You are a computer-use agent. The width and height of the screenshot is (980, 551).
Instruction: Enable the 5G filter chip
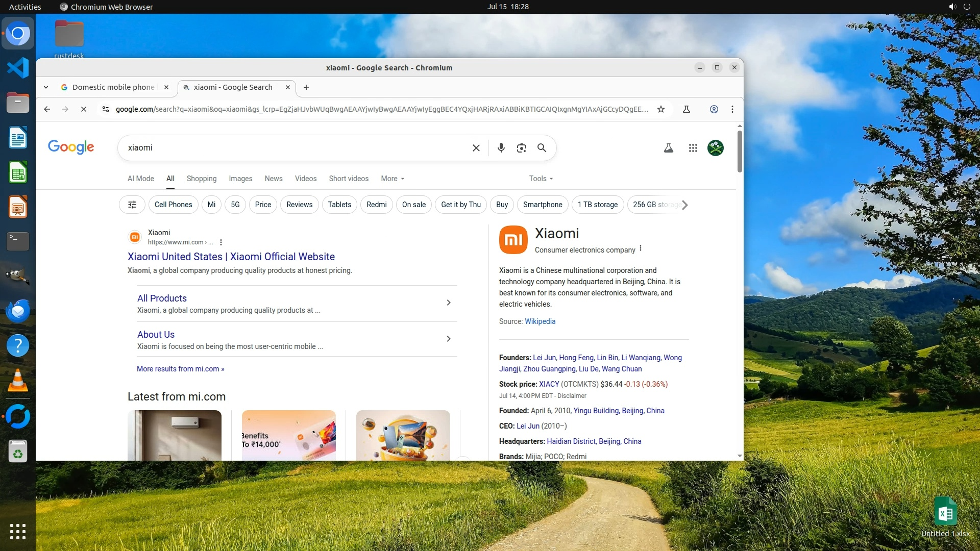coord(235,205)
